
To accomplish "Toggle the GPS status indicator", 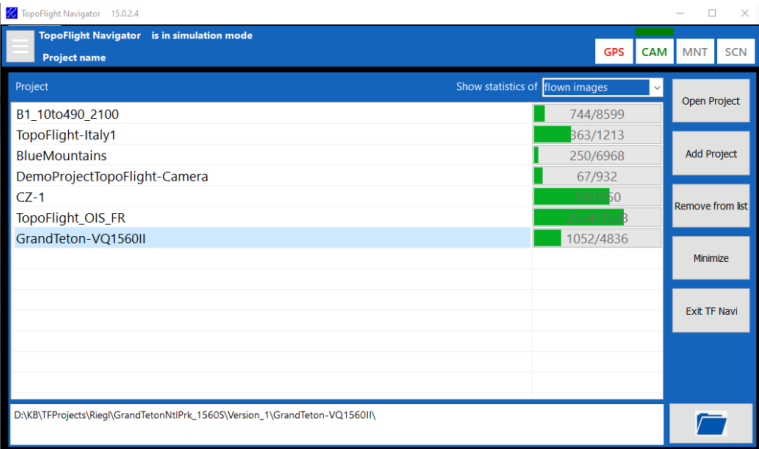I will pos(614,52).
